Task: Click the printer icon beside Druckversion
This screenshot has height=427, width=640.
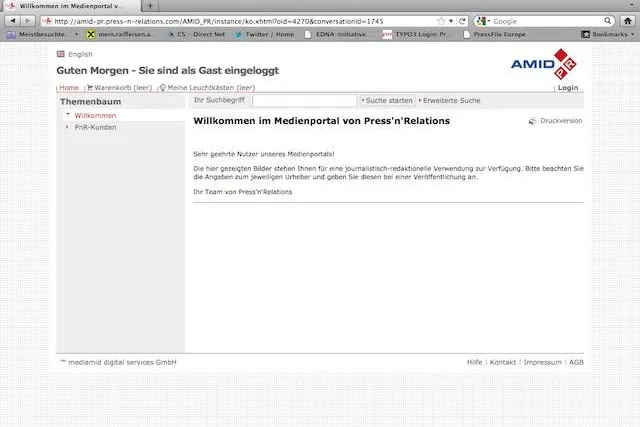Action: pyautogui.click(x=533, y=121)
